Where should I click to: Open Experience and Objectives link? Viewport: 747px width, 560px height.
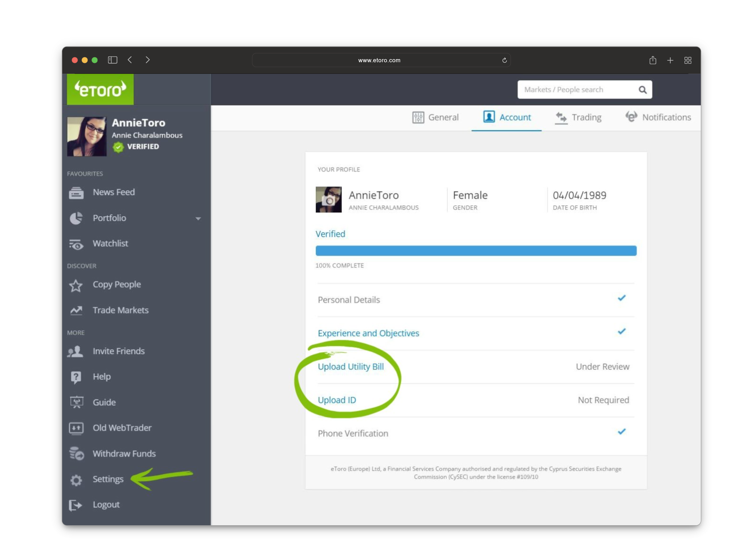pos(368,333)
